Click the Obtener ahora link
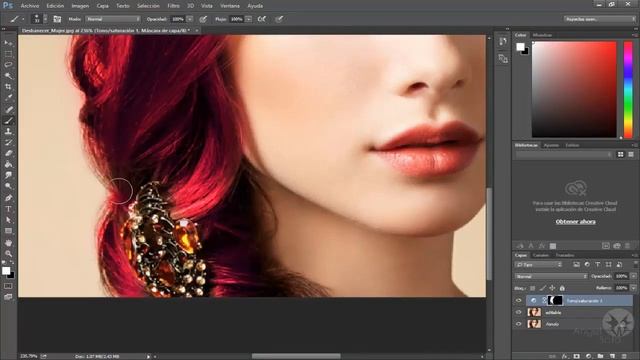 pyautogui.click(x=576, y=222)
